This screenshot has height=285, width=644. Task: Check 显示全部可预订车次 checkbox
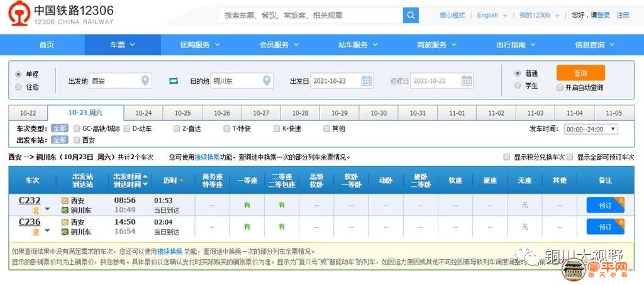(x=570, y=157)
